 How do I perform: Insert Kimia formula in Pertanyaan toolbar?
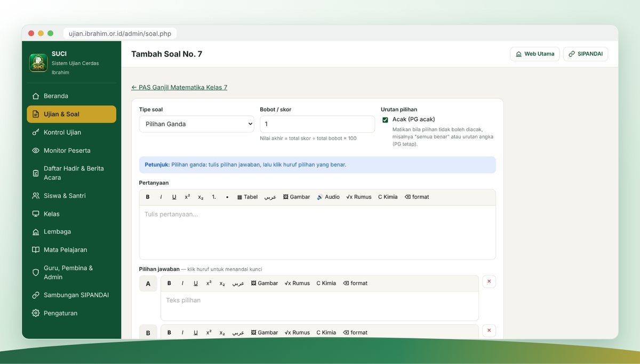[388, 197]
